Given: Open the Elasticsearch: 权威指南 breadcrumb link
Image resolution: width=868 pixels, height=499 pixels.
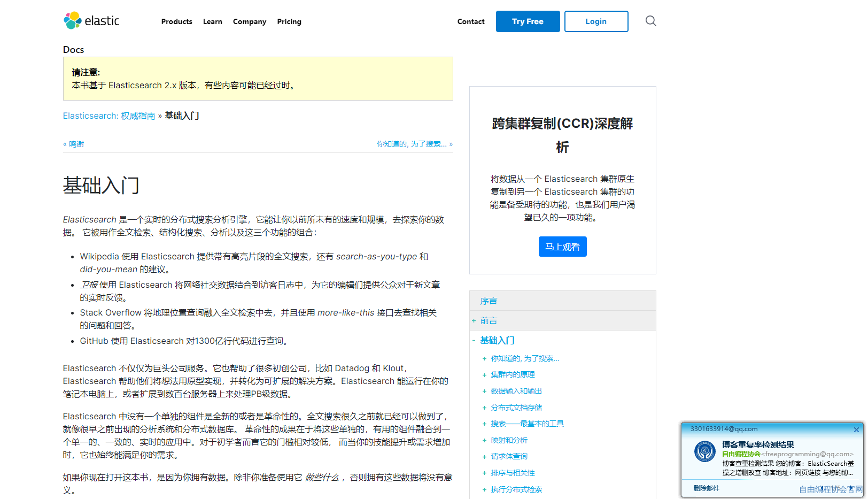Looking at the screenshot, I should 109,116.
